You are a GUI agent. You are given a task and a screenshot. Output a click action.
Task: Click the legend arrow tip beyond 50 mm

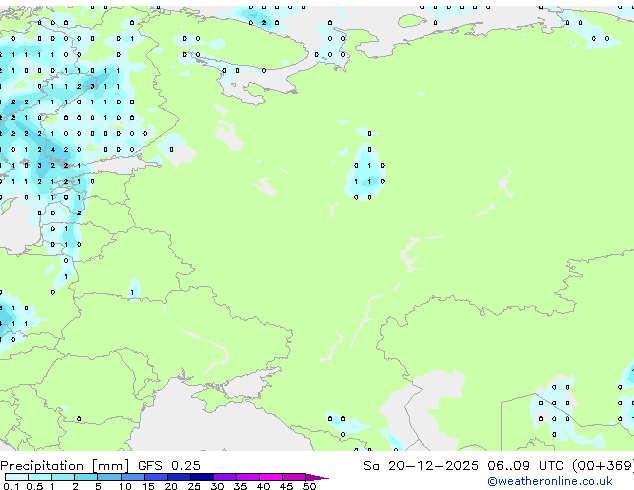pyautogui.click(x=317, y=477)
